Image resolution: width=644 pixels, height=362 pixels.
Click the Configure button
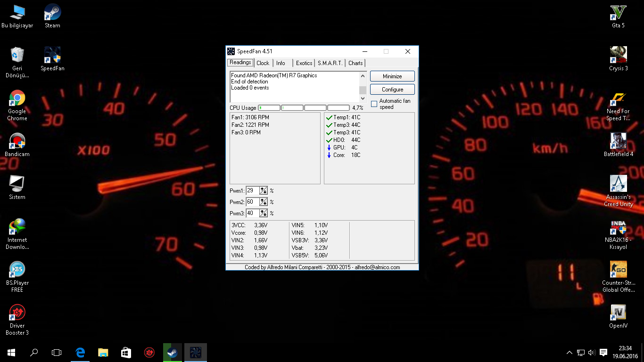(392, 90)
